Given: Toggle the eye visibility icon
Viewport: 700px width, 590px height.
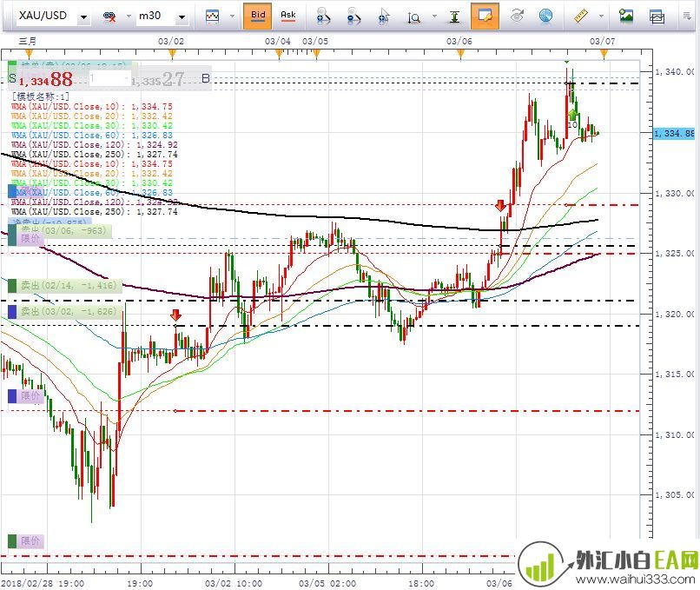Looking at the screenshot, I should click(x=517, y=16).
